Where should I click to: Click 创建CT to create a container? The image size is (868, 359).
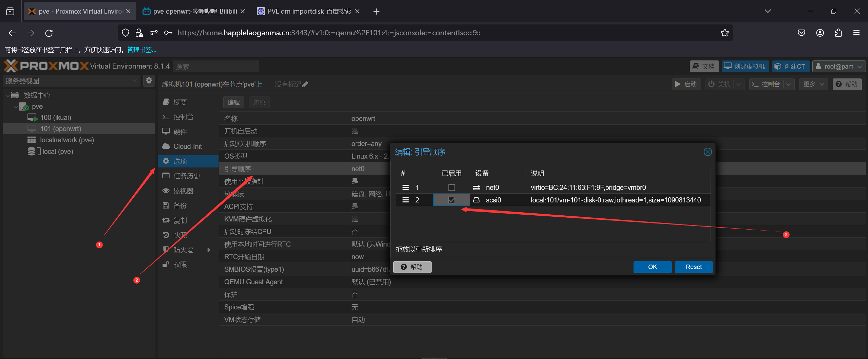click(x=790, y=66)
